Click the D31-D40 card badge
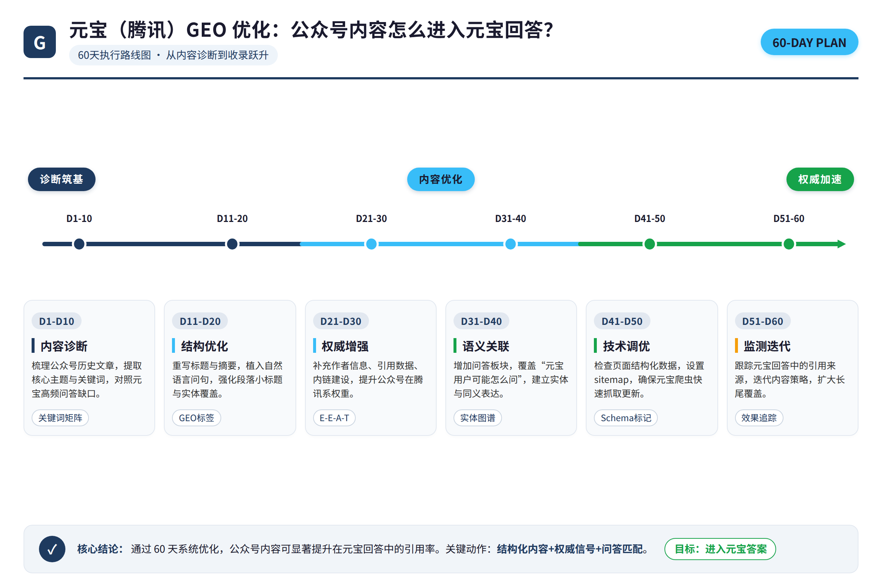 481,321
